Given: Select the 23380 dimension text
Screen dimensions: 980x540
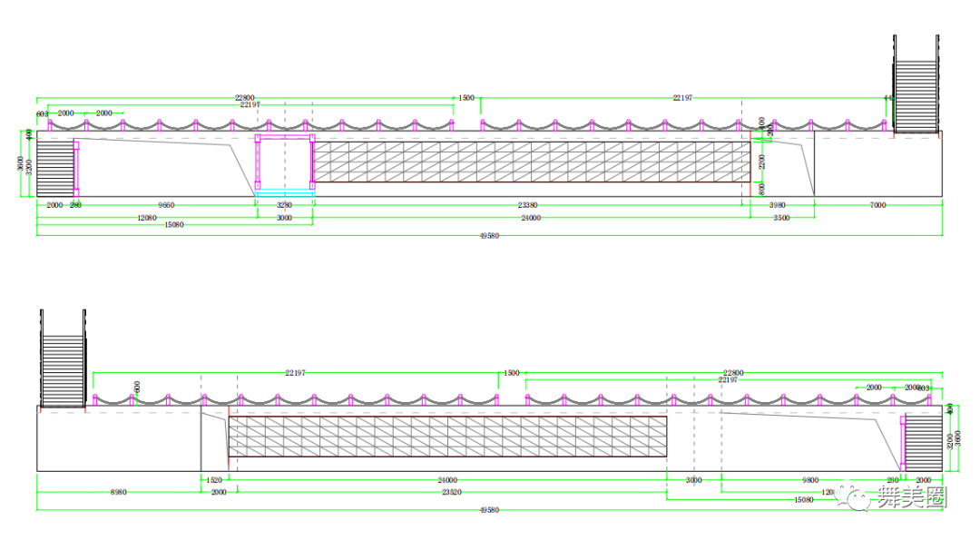Looking at the screenshot, I should pyautogui.click(x=531, y=206).
